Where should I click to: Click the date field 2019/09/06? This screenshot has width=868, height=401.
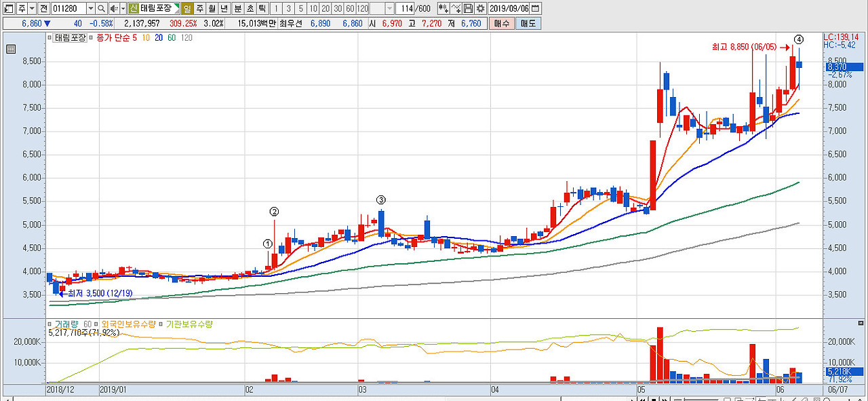pos(509,9)
